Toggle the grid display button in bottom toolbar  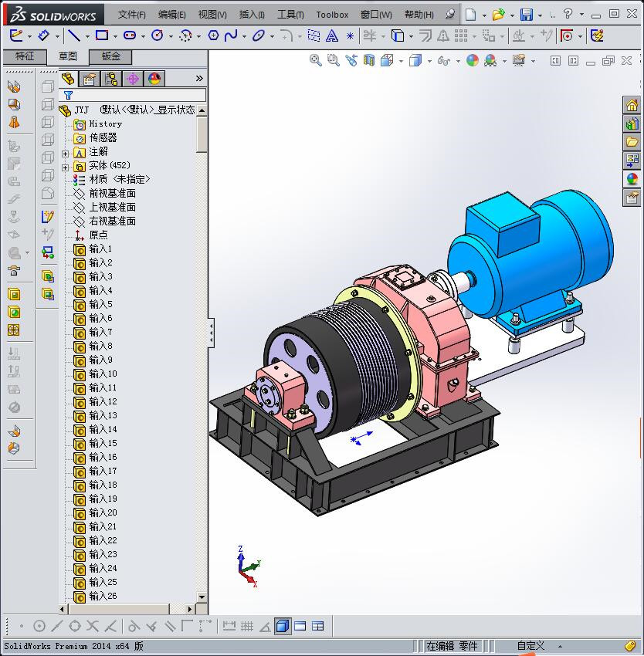[247, 627]
